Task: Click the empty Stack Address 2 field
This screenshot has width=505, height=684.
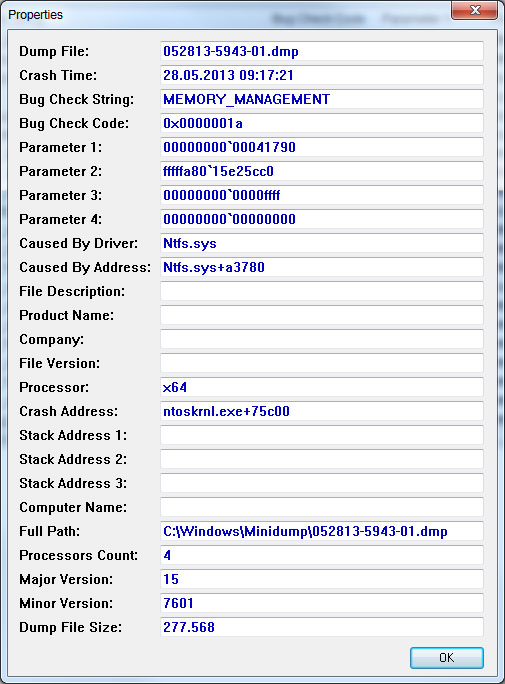Action: click(x=322, y=459)
